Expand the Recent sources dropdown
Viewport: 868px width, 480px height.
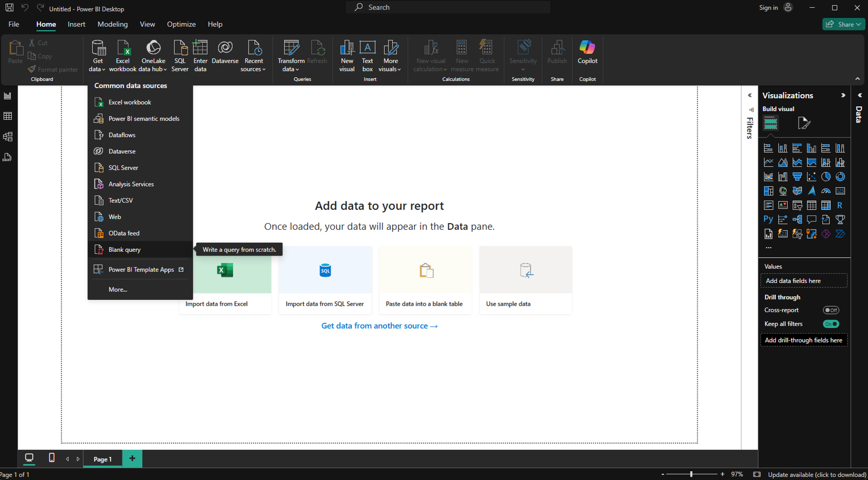tap(253, 56)
